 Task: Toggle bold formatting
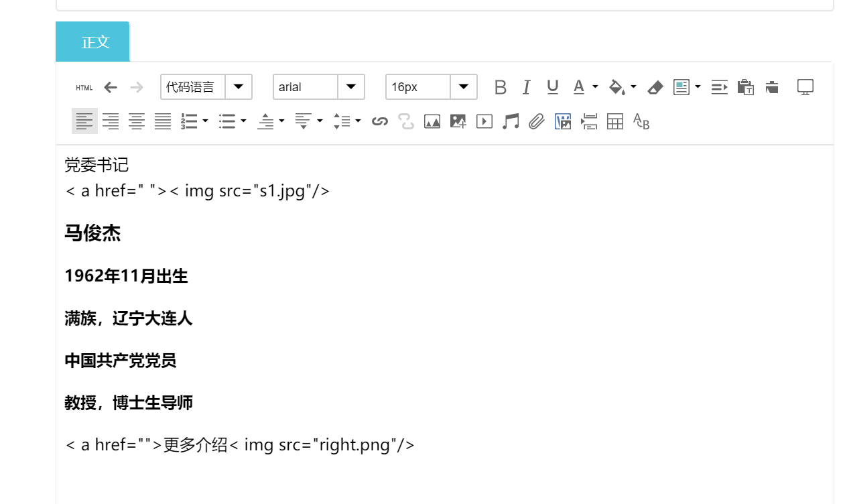coord(501,87)
